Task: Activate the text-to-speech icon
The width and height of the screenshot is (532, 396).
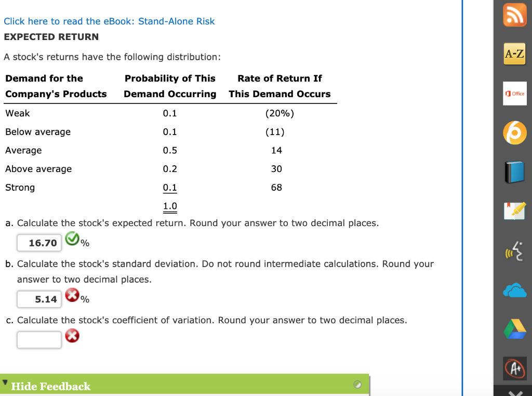Action: click(515, 251)
